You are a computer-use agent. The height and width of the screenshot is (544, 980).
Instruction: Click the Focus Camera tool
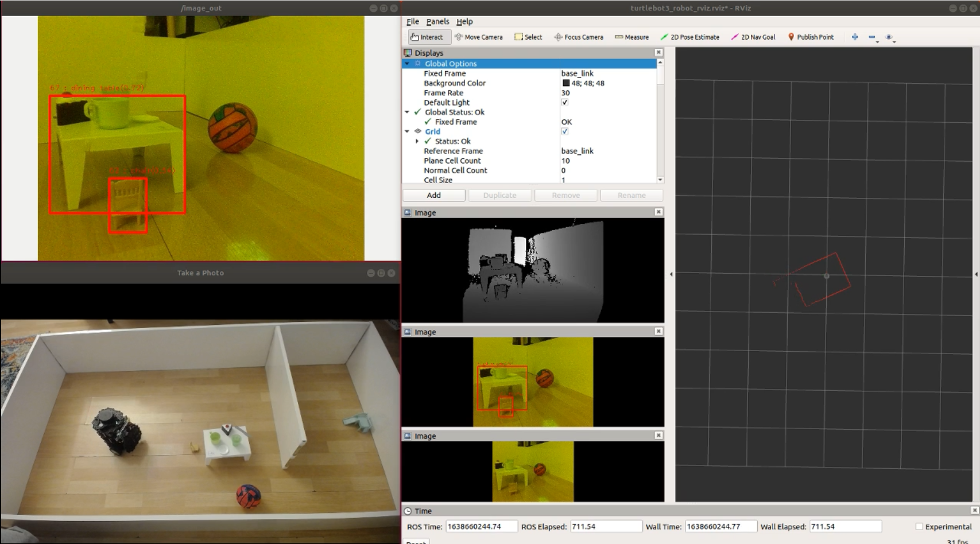coord(578,37)
